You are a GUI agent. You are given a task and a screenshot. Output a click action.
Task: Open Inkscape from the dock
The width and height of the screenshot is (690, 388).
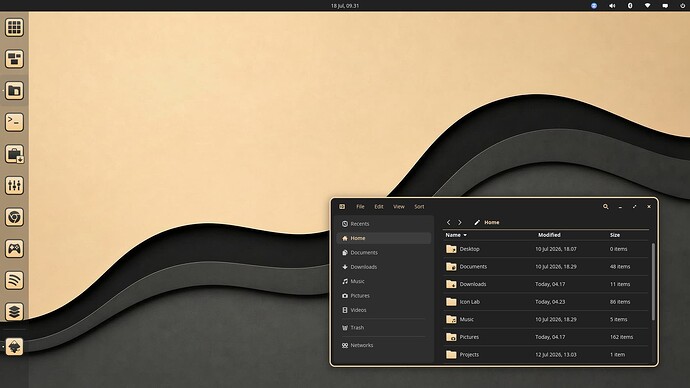pos(14,347)
